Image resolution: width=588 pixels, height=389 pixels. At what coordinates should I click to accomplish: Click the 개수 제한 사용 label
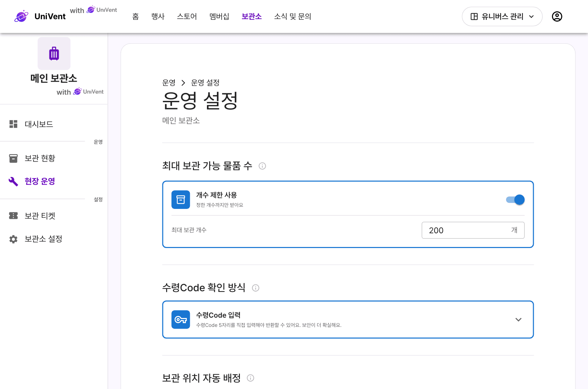point(217,195)
